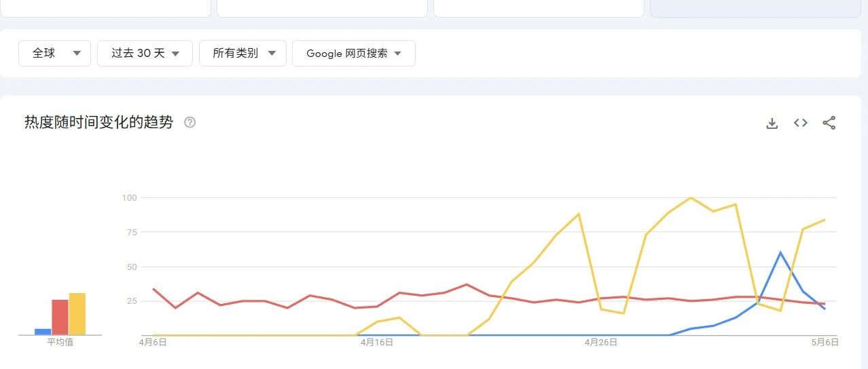Click the 4月16日 date label on axis

377,343
